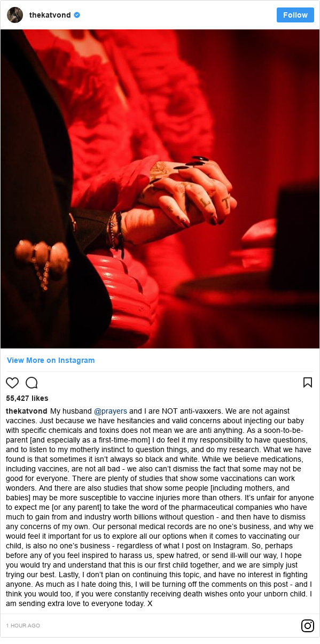Follow thekatvond with the Follow button
This screenshot has height=644, width=320.
point(295,15)
